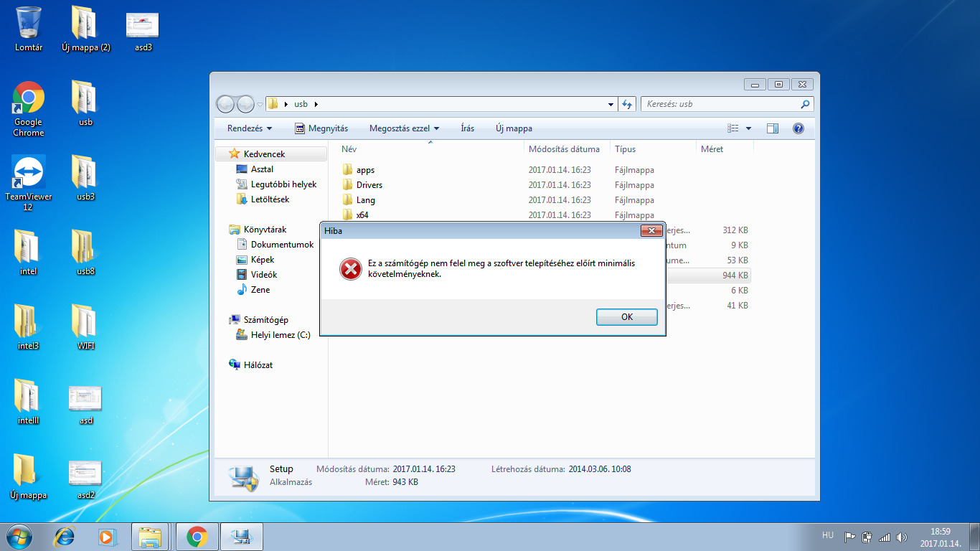Open the recent pages dropdown arrow
Image resolution: width=980 pixels, height=551 pixels.
pyautogui.click(x=260, y=105)
